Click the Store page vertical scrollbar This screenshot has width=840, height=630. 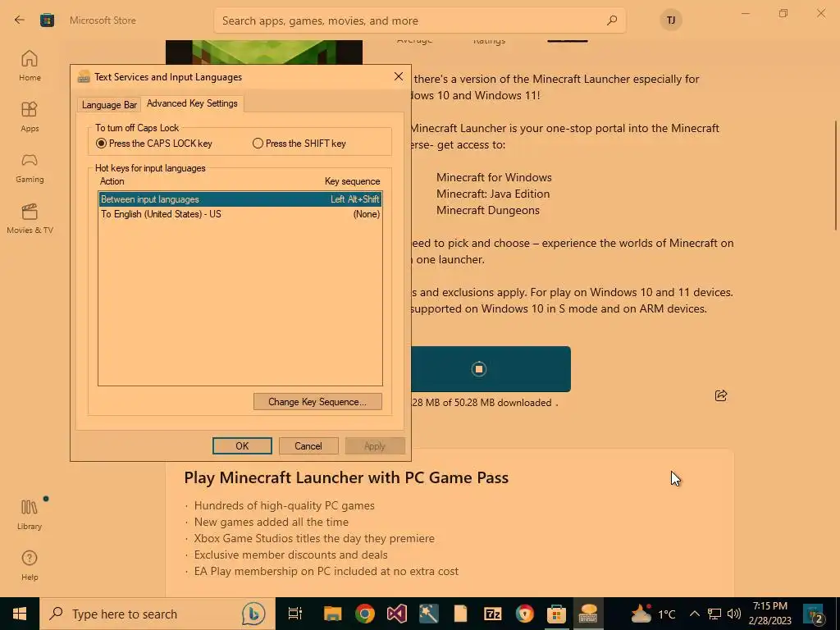836,176
